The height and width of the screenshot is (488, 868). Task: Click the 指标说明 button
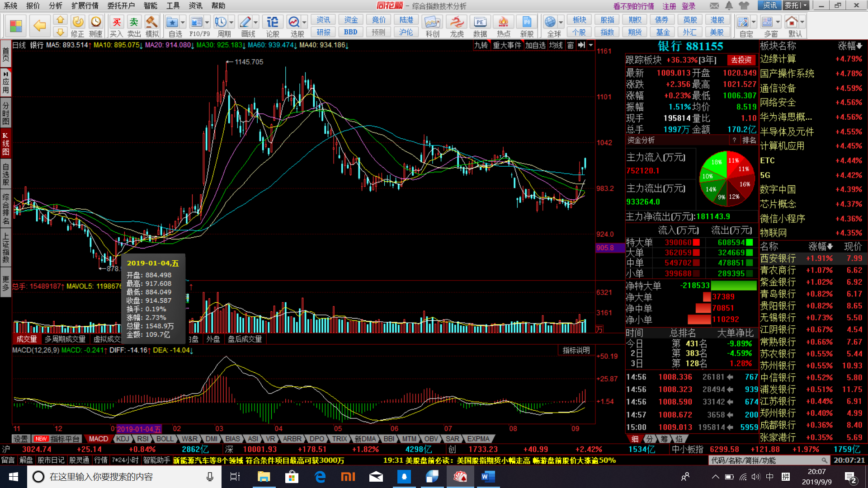(576, 350)
